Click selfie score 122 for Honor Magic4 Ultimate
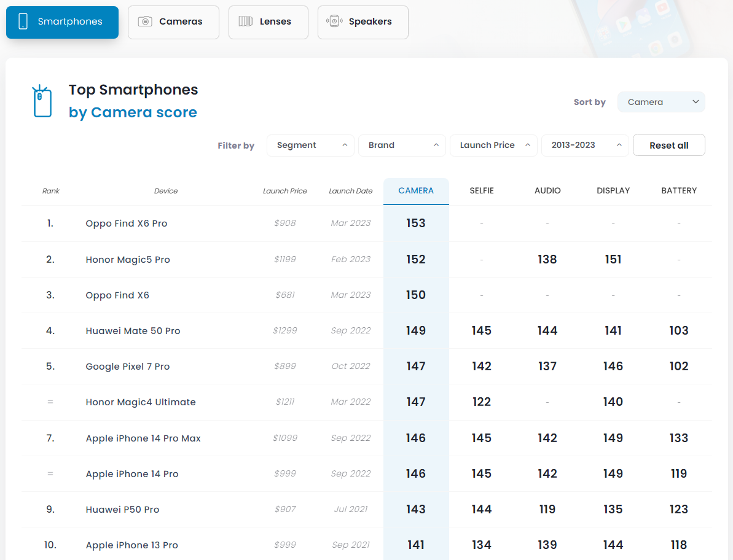This screenshot has height=560, width=733. click(x=482, y=402)
